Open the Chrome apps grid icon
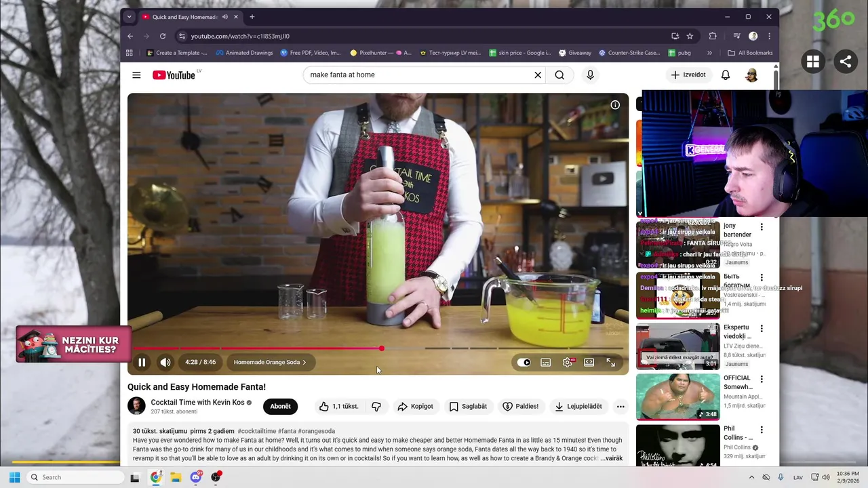The width and height of the screenshot is (868, 488). click(x=130, y=53)
